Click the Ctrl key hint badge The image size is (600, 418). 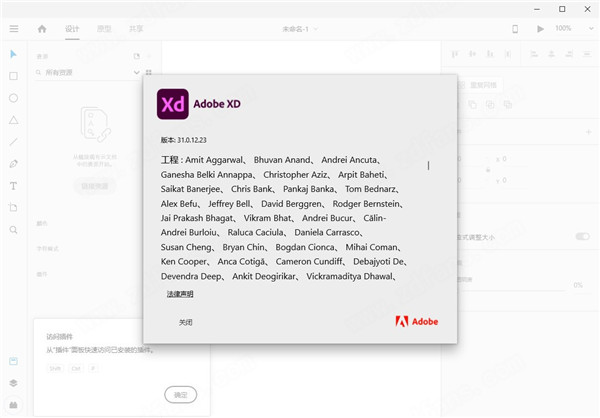(x=76, y=369)
